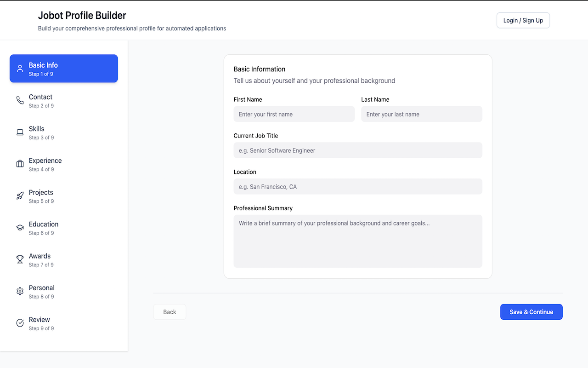Select the Education graduation cap icon

coord(20,227)
